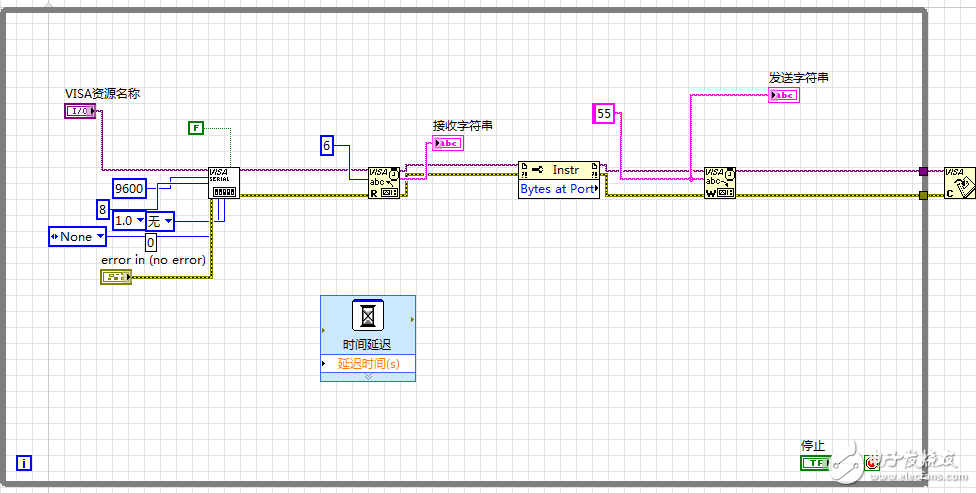Click the error in cluster terminal
Screen dimensions: 976x493
point(116,276)
